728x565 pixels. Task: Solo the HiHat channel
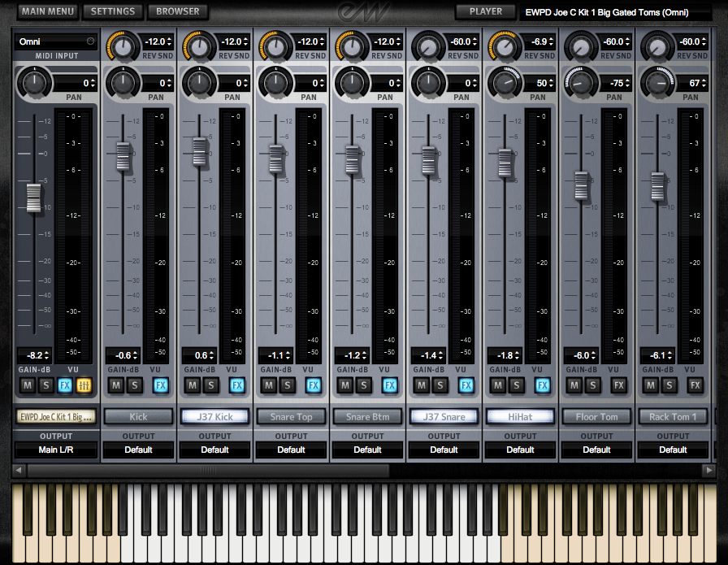[x=516, y=385]
